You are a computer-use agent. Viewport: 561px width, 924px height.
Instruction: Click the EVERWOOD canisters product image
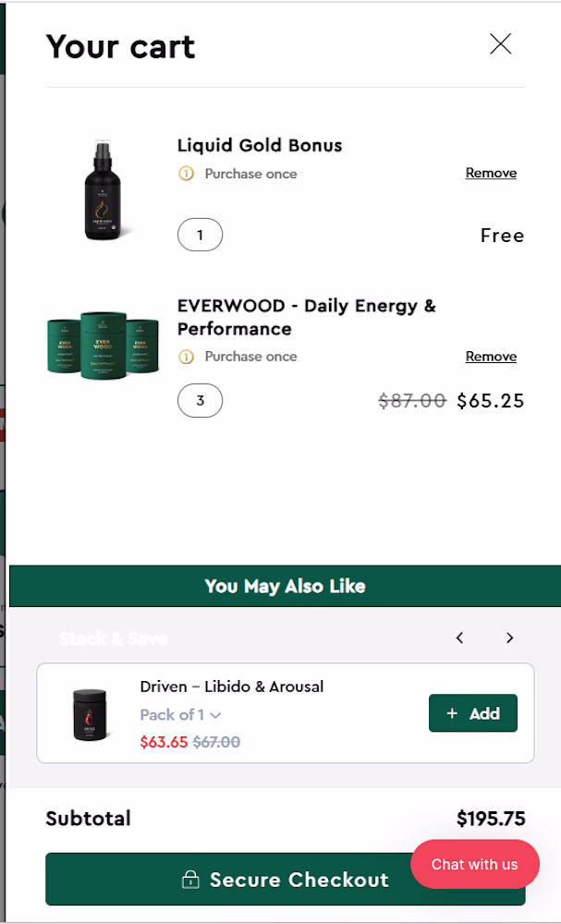[x=104, y=346]
